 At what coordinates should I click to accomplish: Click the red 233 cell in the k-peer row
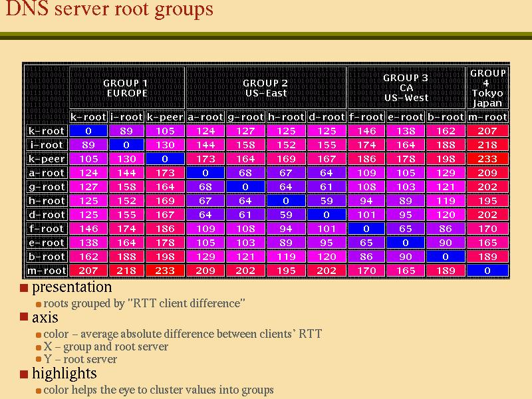(487, 159)
